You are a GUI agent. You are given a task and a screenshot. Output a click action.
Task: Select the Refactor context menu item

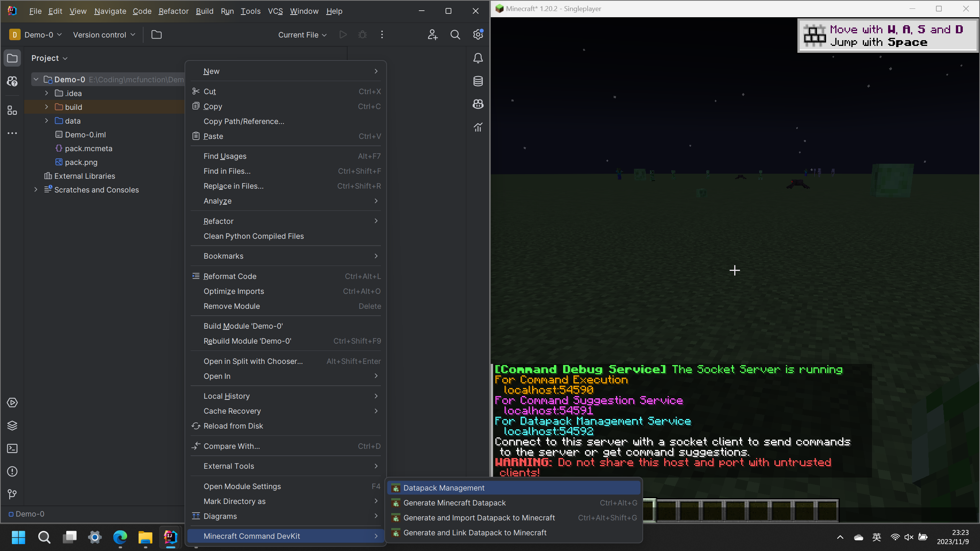[219, 221]
